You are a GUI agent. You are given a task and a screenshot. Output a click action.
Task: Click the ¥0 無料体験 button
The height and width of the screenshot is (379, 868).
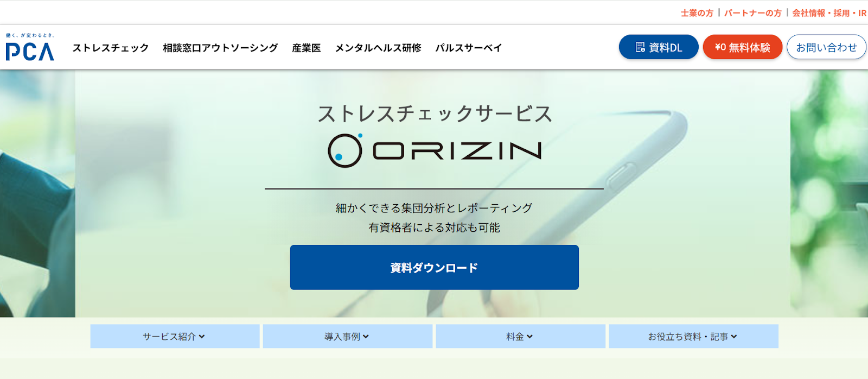(743, 47)
